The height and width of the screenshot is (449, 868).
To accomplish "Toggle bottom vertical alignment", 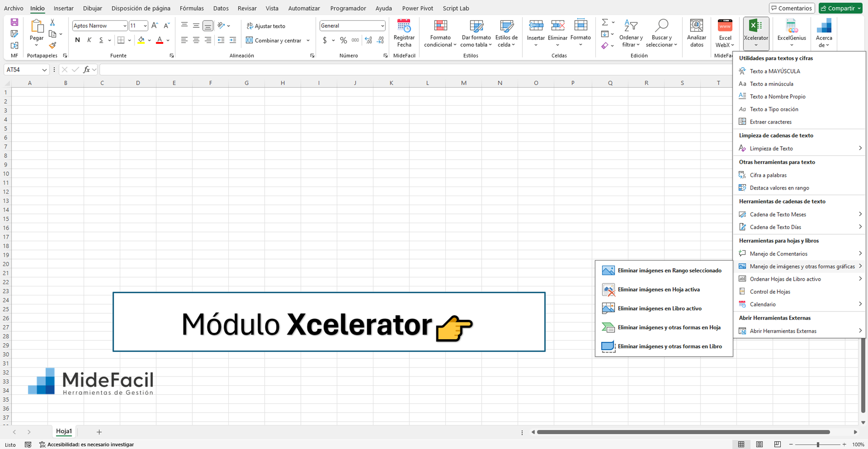I will (x=208, y=26).
